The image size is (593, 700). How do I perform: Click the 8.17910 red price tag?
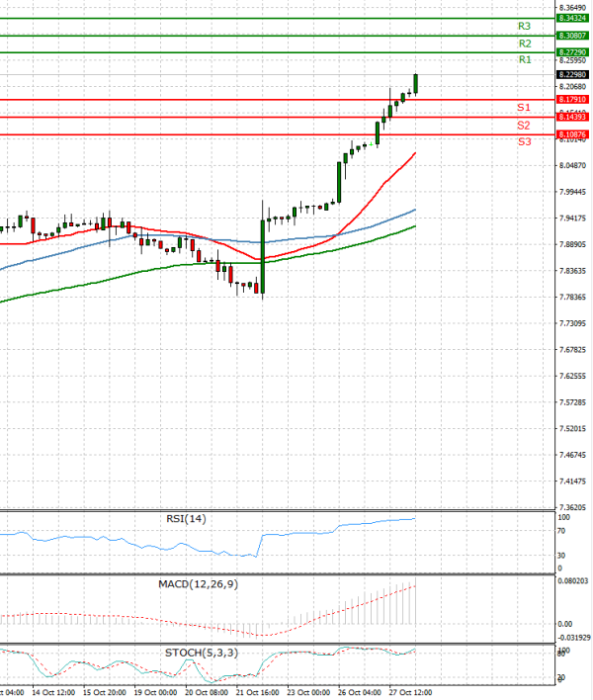[x=572, y=99]
